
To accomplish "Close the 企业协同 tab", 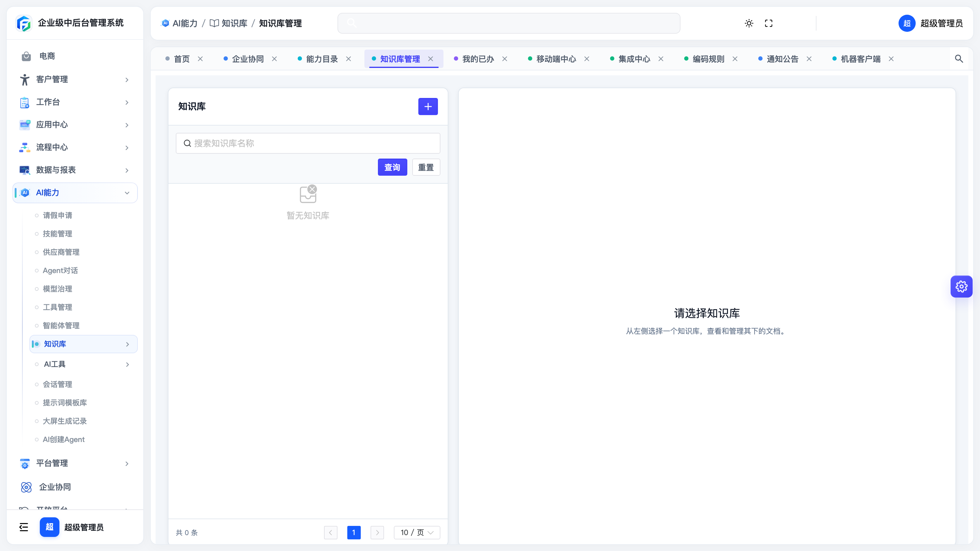I will coord(274,59).
